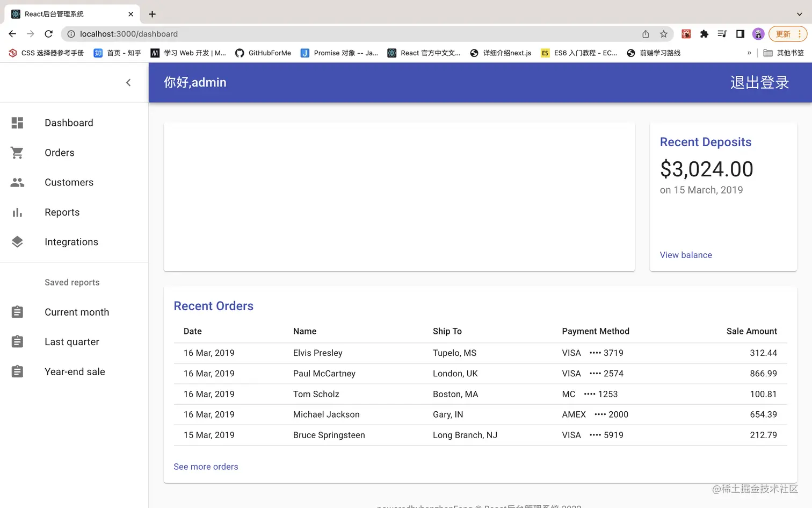Open the Current month saved report
812x508 pixels.
pos(74,312)
